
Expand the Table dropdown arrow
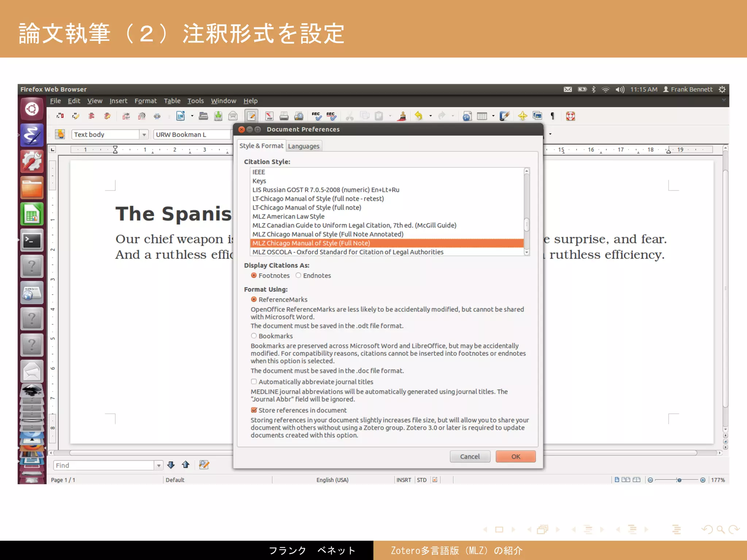point(493,116)
